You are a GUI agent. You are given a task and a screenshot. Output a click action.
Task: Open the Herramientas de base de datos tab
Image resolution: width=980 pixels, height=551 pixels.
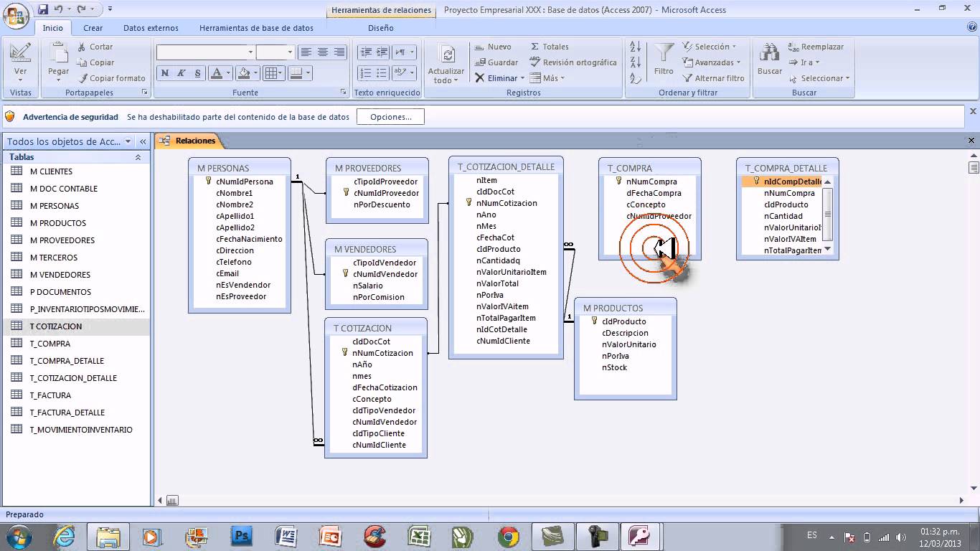256,28
